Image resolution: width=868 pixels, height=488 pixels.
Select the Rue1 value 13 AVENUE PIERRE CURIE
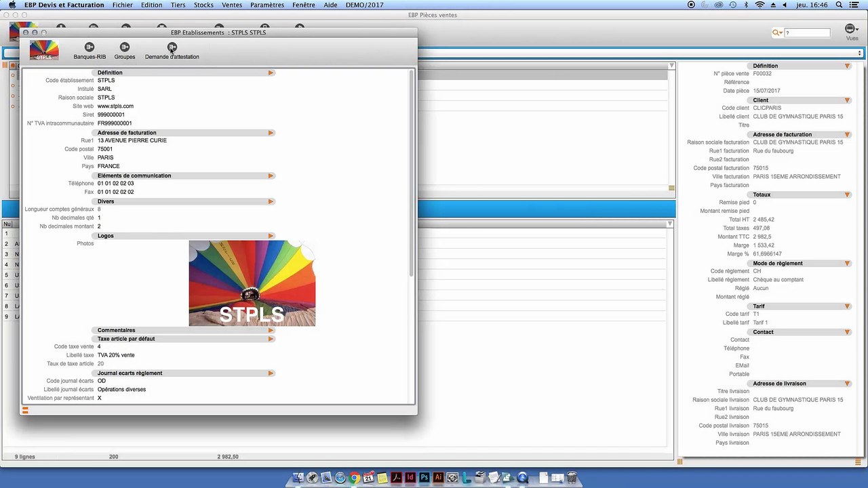click(132, 141)
